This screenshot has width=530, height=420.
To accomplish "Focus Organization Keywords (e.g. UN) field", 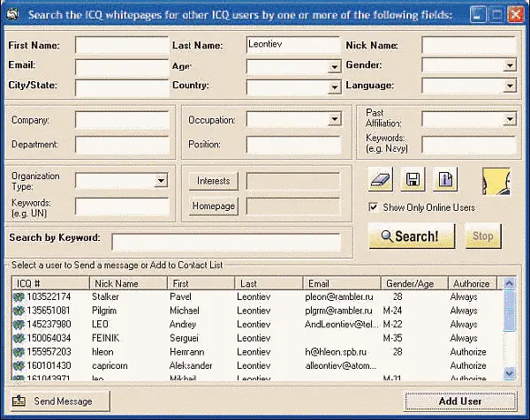I will point(122,206).
